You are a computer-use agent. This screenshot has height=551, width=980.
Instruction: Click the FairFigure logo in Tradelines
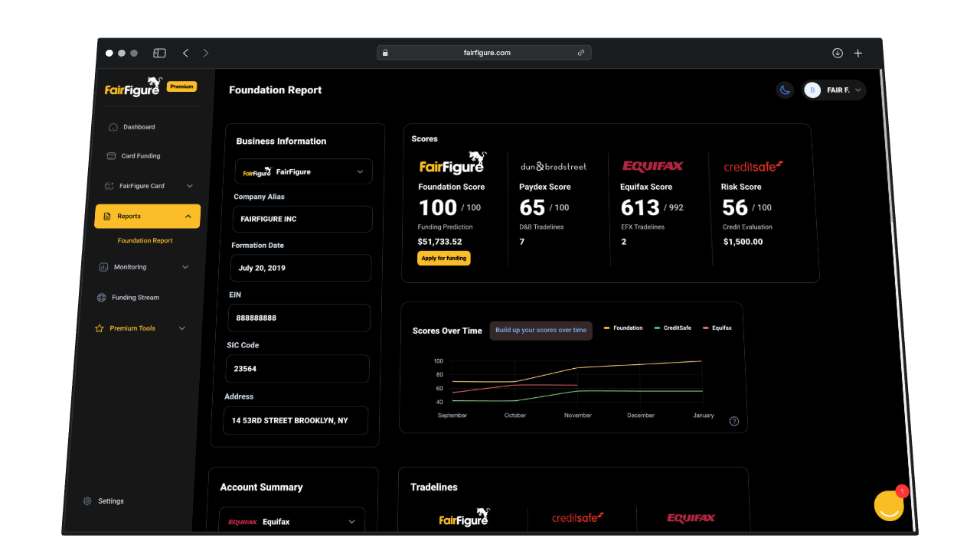(x=465, y=518)
